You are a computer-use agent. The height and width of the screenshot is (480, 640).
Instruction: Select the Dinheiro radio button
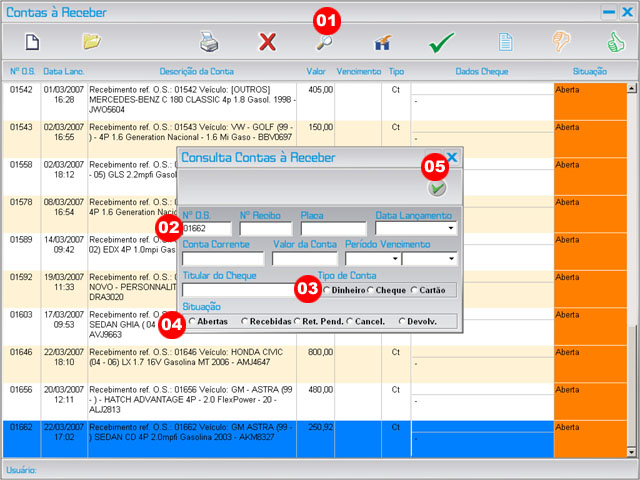tap(327, 290)
